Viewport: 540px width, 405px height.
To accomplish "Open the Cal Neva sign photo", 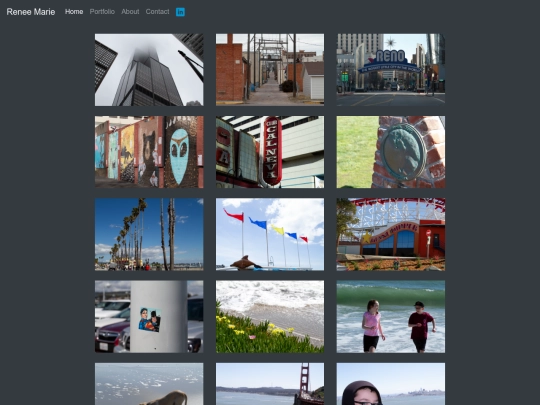I will [x=270, y=152].
